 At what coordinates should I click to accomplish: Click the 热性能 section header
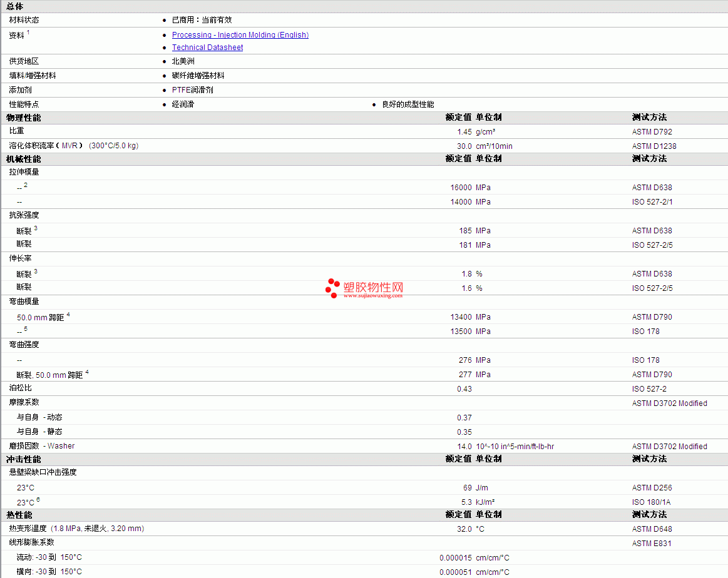click(19, 515)
